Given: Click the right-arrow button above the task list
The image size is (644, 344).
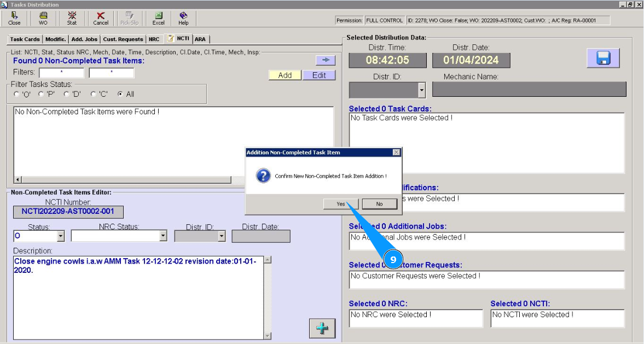Looking at the screenshot, I should [326, 60].
